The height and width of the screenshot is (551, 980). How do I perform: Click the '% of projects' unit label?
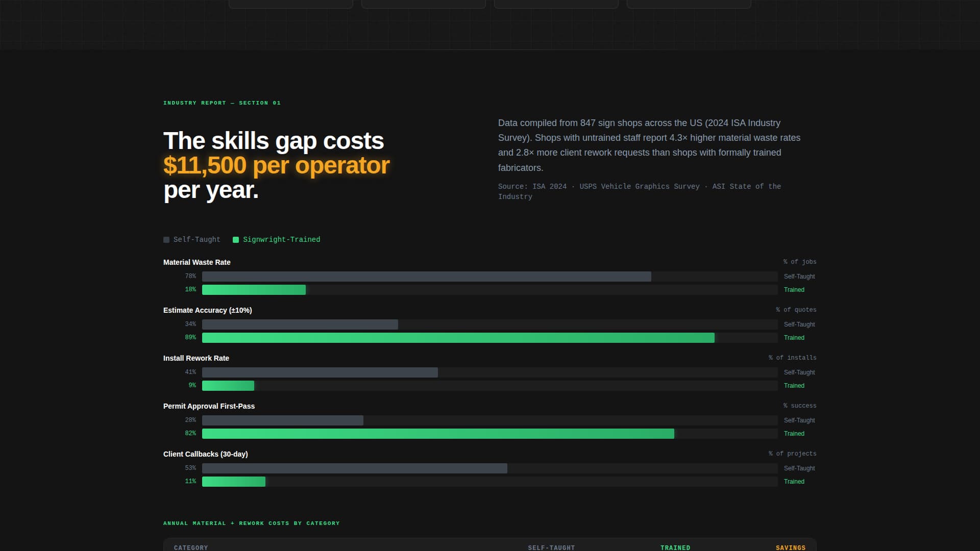pyautogui.click(x=792, y=454)
